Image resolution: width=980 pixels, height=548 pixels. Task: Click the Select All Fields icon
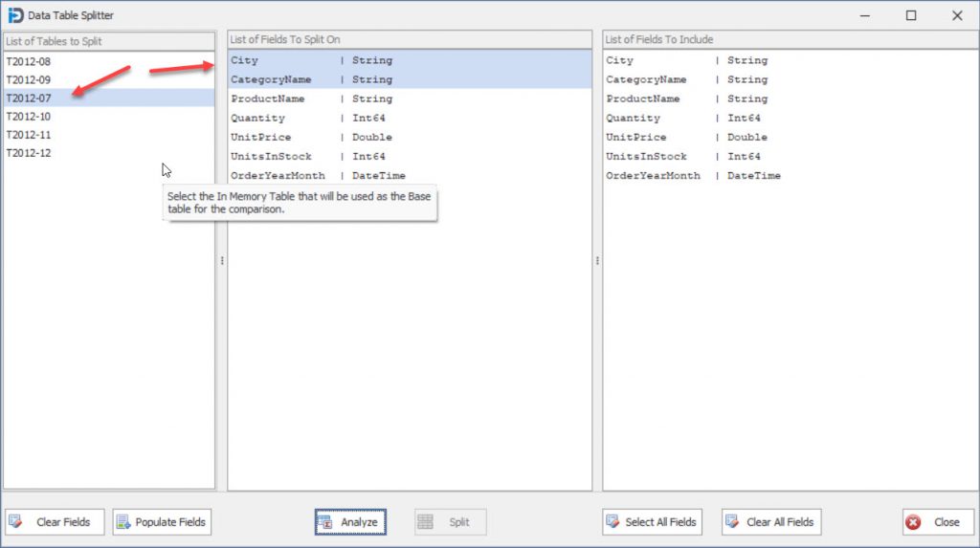click(612, 521)
